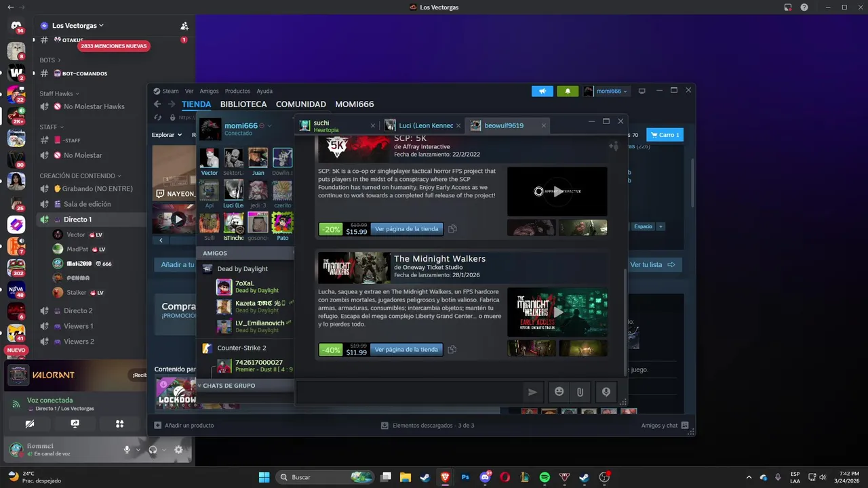Play The Midnight Walkers trailer
The image size is (868, 488).
pyautogui.click(x=557, y=312)
